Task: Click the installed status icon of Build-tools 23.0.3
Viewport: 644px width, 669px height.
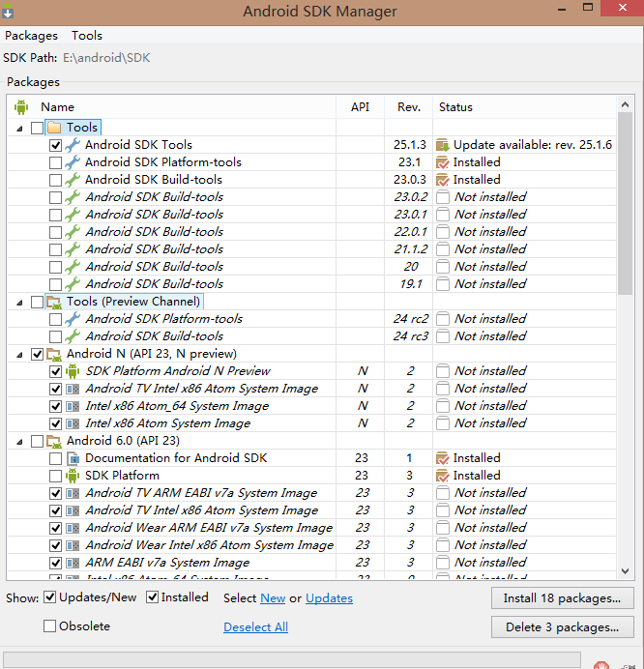Action: tap(443, 180)
